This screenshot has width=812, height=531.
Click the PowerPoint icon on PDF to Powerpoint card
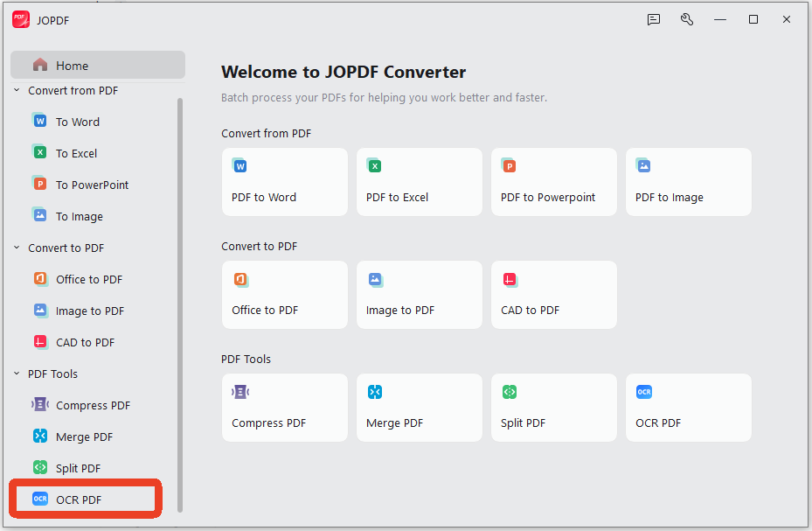[x=509, y=166]
